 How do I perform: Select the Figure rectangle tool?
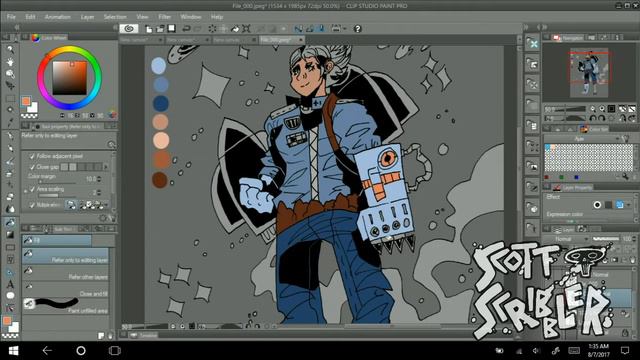pyautogui.click(x=10, y=247)
